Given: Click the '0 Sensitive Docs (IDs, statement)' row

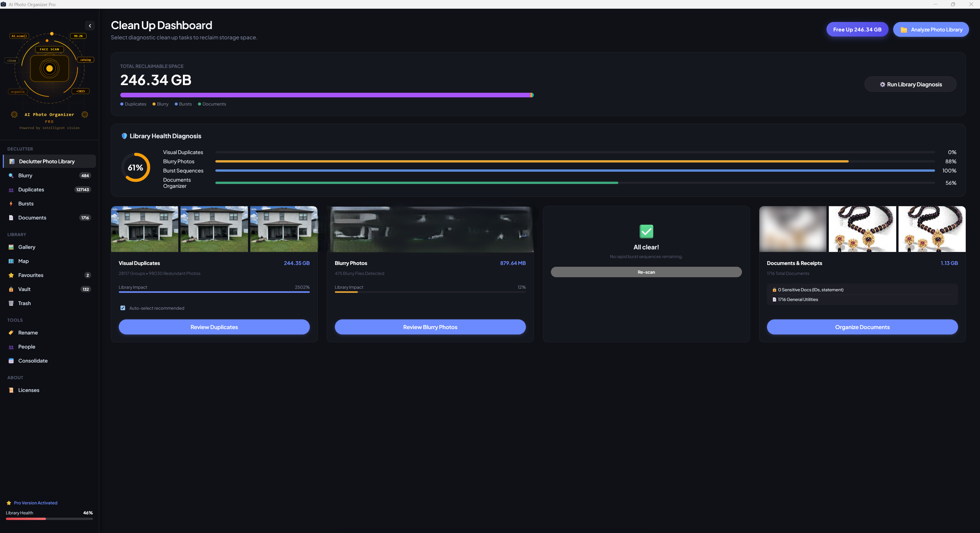Looking at the screenshot, I should click(x=863, y=290).
